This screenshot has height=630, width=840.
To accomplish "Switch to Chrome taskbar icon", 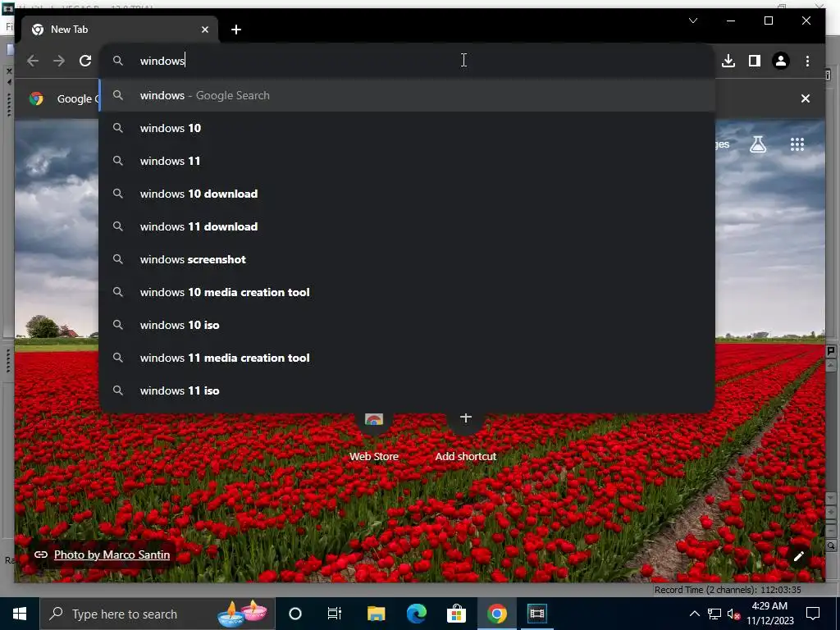I will 496,614.
